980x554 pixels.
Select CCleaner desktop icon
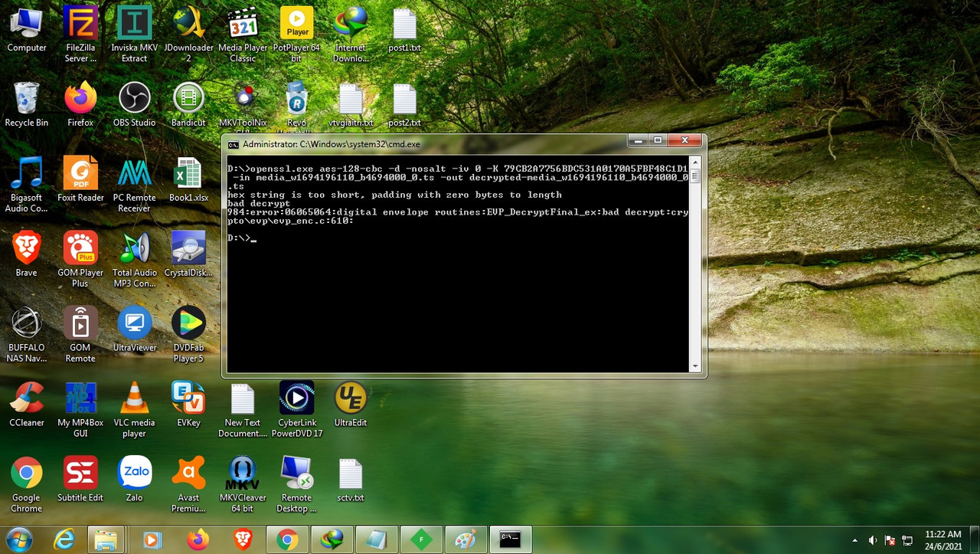coord(26,404)
